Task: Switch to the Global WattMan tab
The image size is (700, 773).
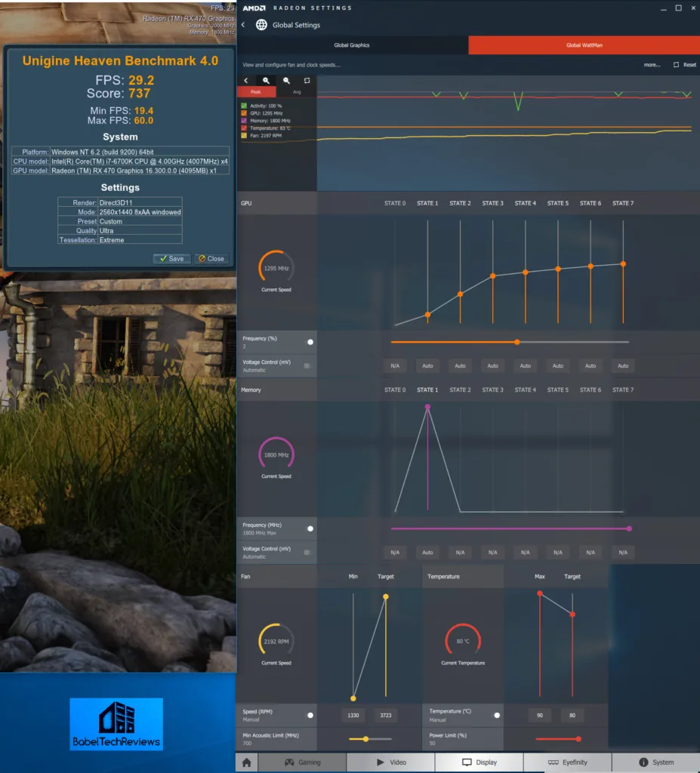Action: pyautogui.click(x=584, y=45)
